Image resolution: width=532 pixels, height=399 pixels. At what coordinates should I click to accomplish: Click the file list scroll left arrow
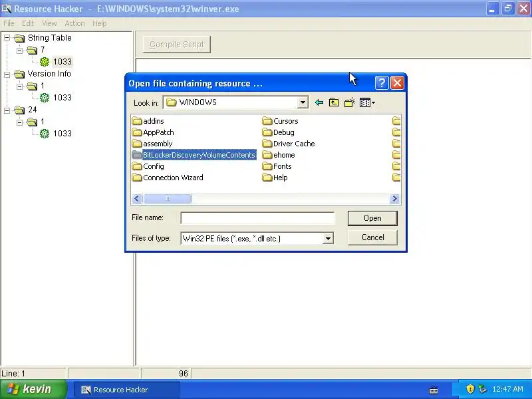[x=137, y=198]
